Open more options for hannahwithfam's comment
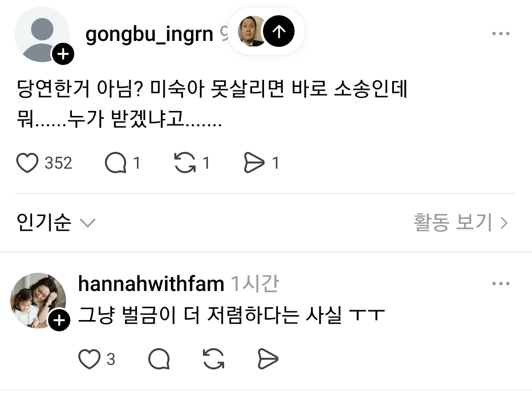 pos(501,284)
